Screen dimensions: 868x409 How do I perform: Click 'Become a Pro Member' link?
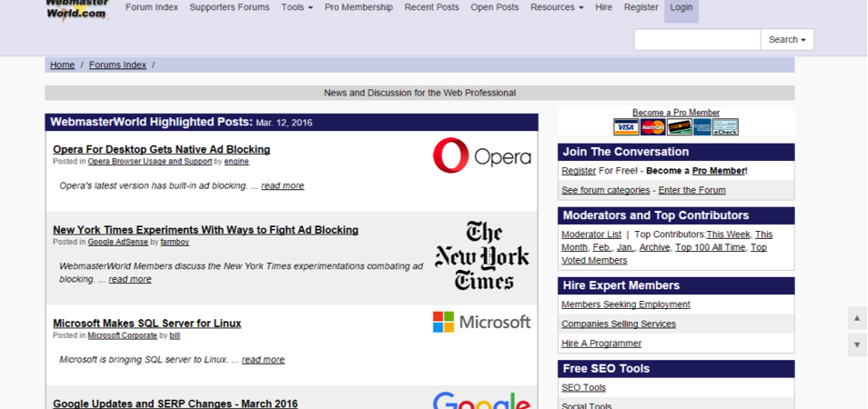(x=676, y=112)
